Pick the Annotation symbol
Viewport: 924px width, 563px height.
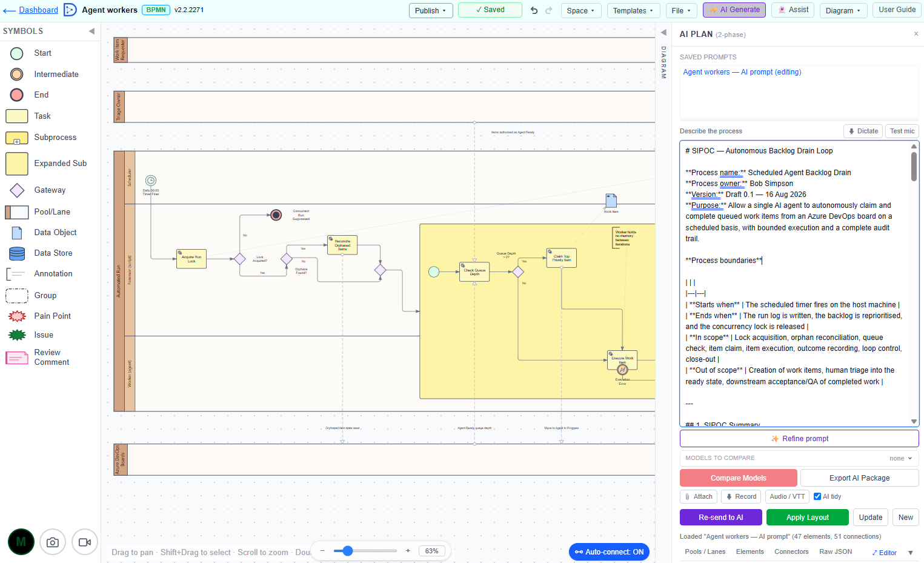(x=16, y=274)
